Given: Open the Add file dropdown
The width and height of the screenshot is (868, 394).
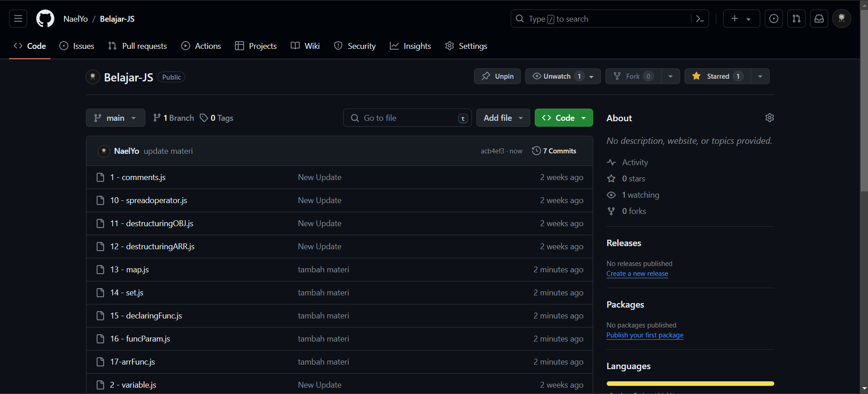Looking at the screenshot, I should (x=503, y=118).
